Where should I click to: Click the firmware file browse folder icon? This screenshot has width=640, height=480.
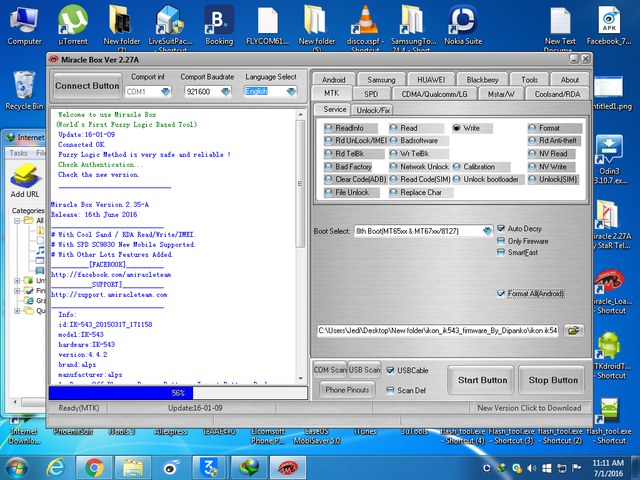pos(575,329)
